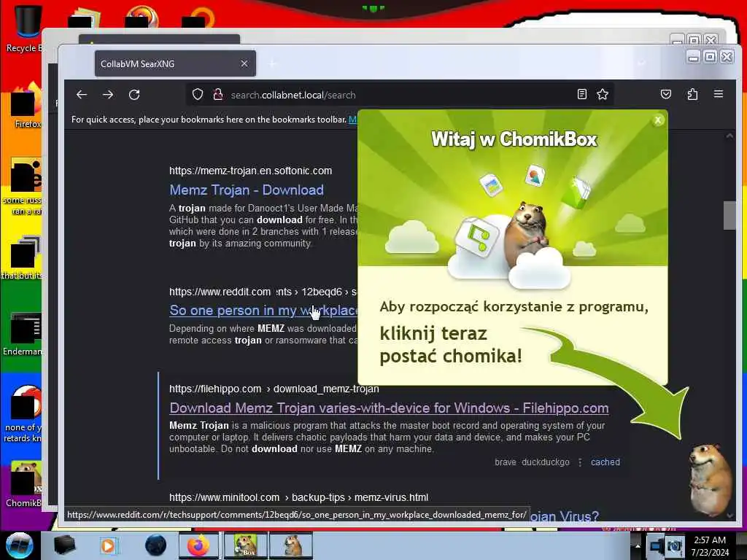The height and width of the screenshot is (560, 747).
Task: Open the Windows Start orb
Action: pos(20,545)
